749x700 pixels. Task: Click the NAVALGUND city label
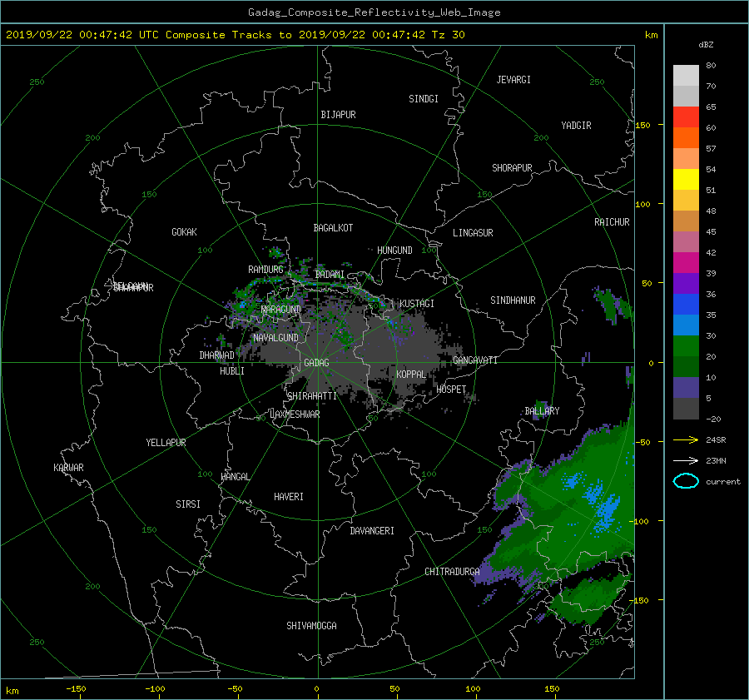pyautogui.click(x=275, y=338)
